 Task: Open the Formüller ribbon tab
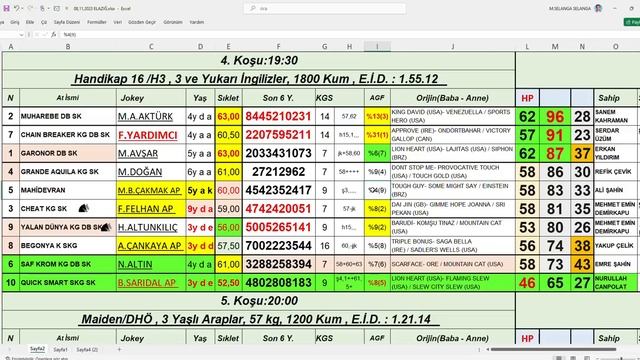point(97,22)
